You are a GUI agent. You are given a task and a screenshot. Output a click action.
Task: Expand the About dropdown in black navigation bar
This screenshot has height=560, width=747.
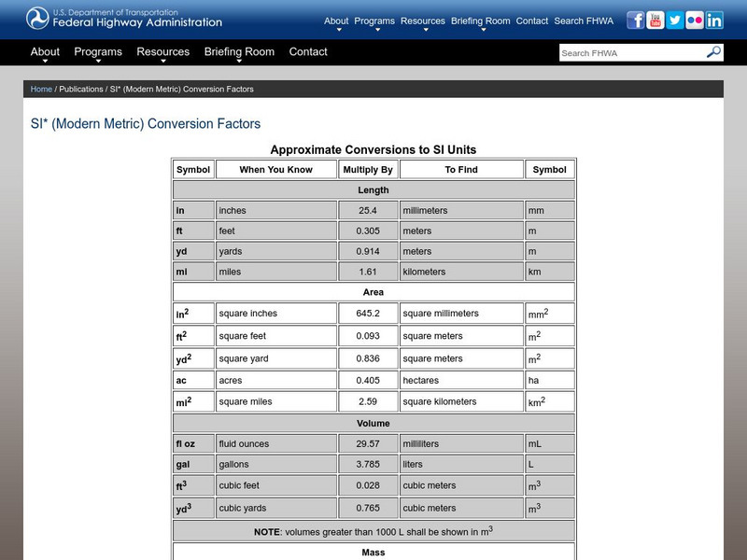45,52
